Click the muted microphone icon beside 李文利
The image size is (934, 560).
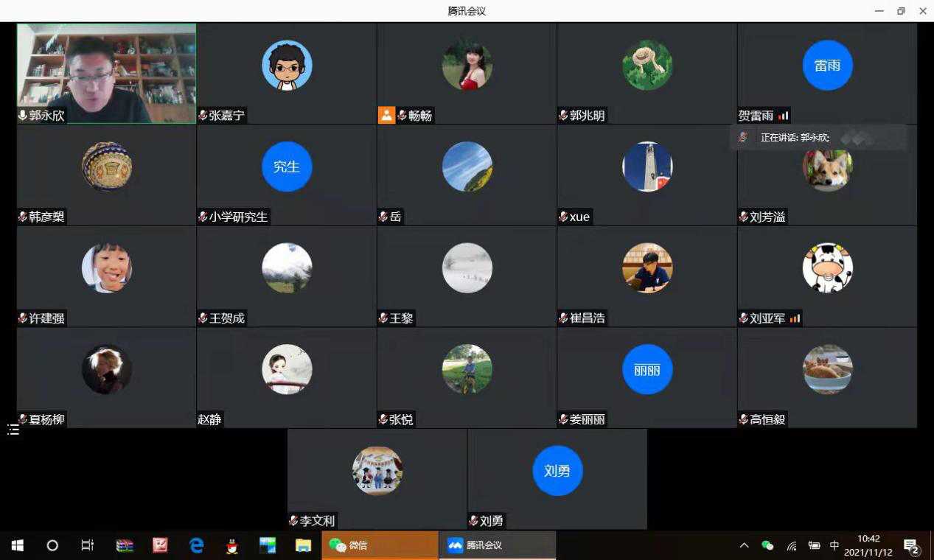pos(293,521)
